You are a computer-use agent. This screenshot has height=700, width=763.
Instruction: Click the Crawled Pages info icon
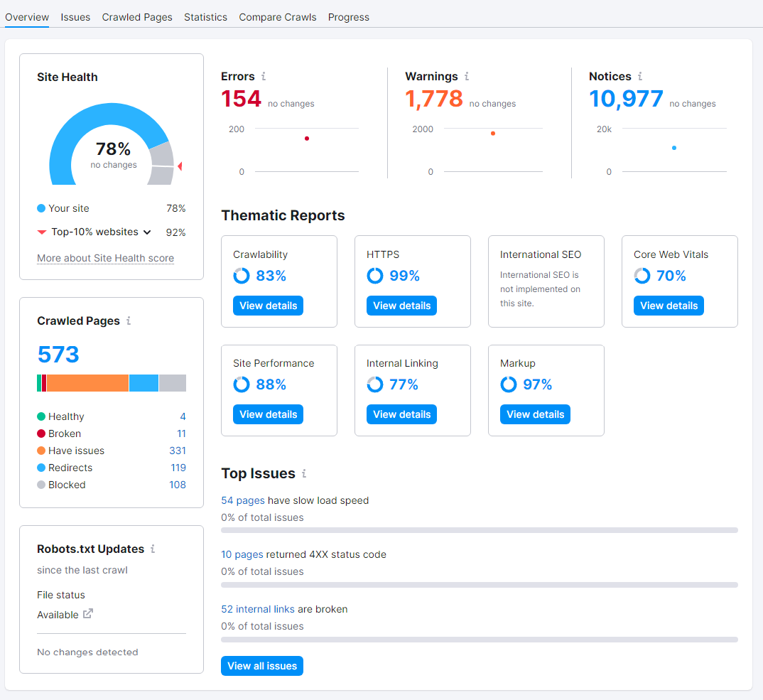click(129, 321)
